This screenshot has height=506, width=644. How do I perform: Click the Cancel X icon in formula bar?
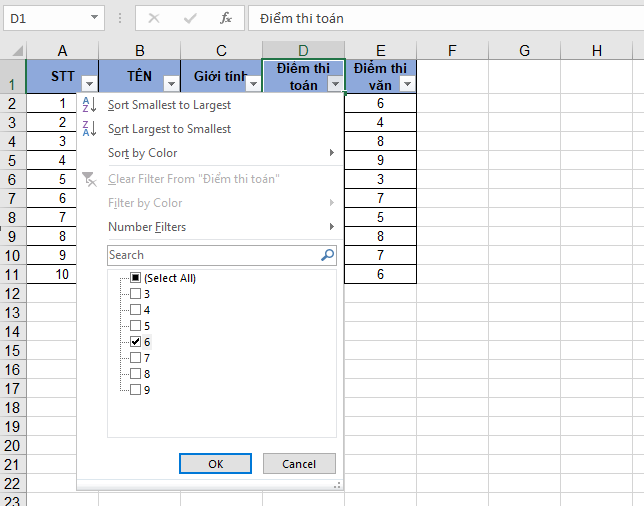pyautogui.click(x=154, y=18)
